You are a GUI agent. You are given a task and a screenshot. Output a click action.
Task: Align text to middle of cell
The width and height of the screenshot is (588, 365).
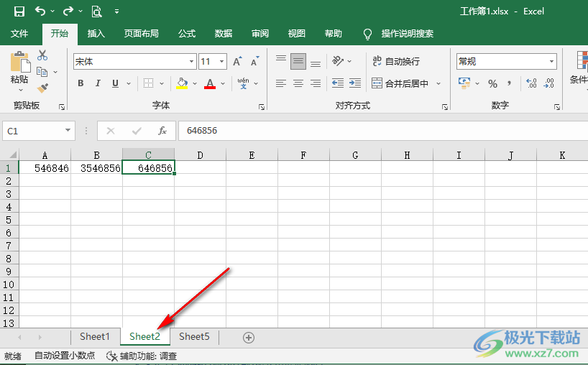pyautogui.click(x=298, y=62)
